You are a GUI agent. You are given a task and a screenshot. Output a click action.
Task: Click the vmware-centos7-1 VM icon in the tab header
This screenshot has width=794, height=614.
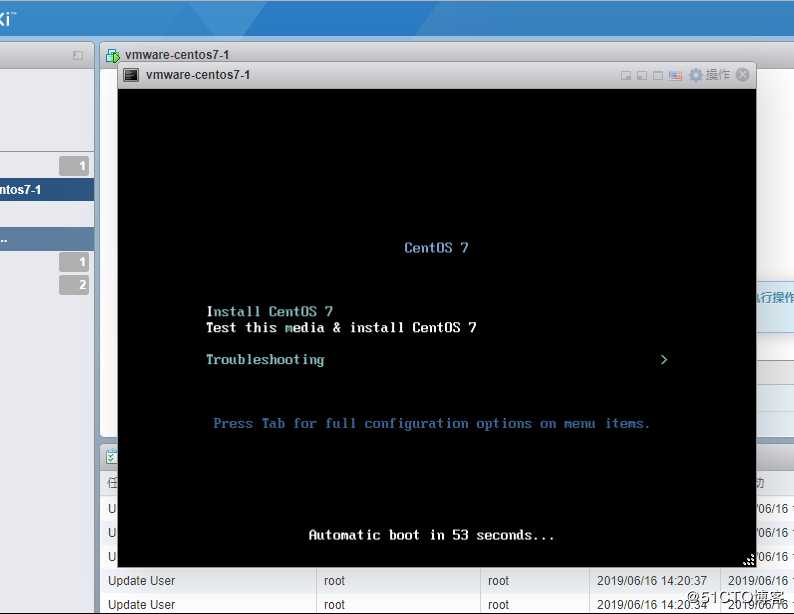click(x=112, y=55)
